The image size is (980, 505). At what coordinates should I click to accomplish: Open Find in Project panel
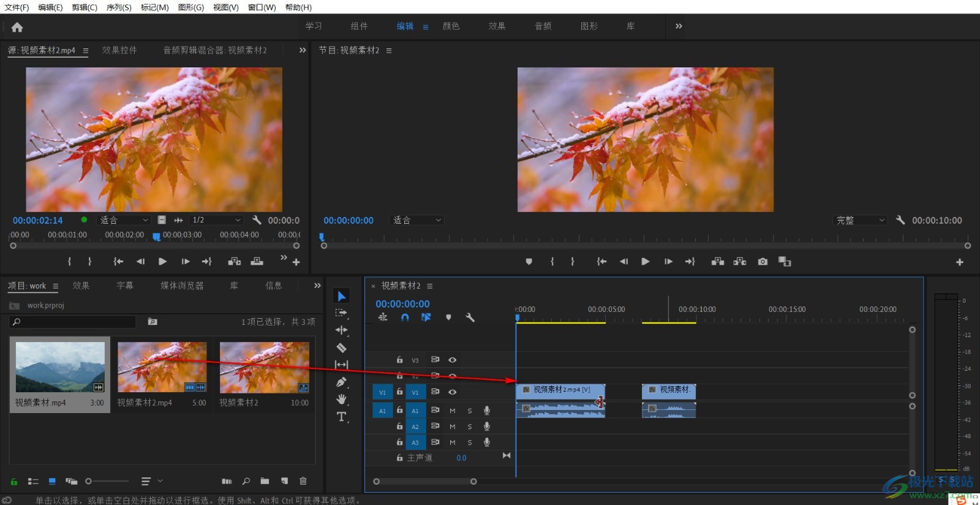(246, 481)
